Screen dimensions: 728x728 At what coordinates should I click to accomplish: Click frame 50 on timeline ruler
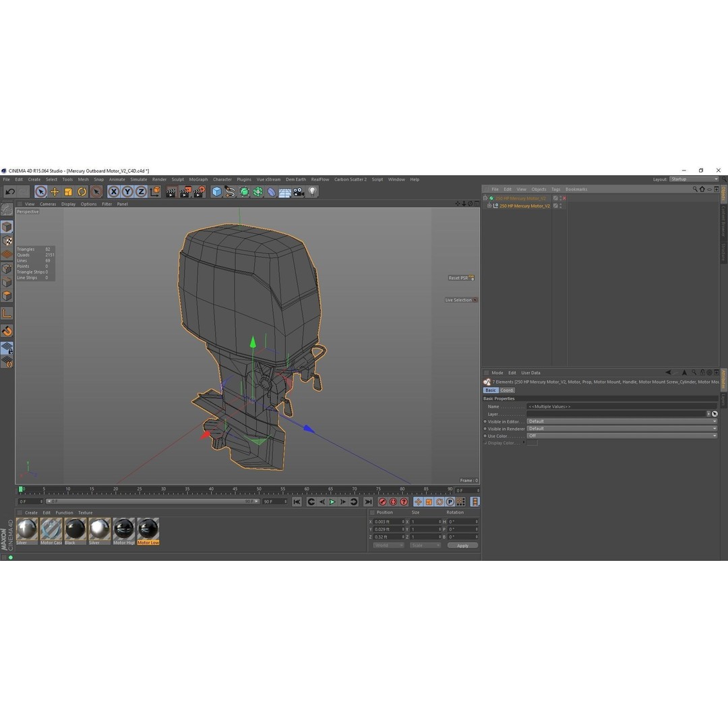259,489
